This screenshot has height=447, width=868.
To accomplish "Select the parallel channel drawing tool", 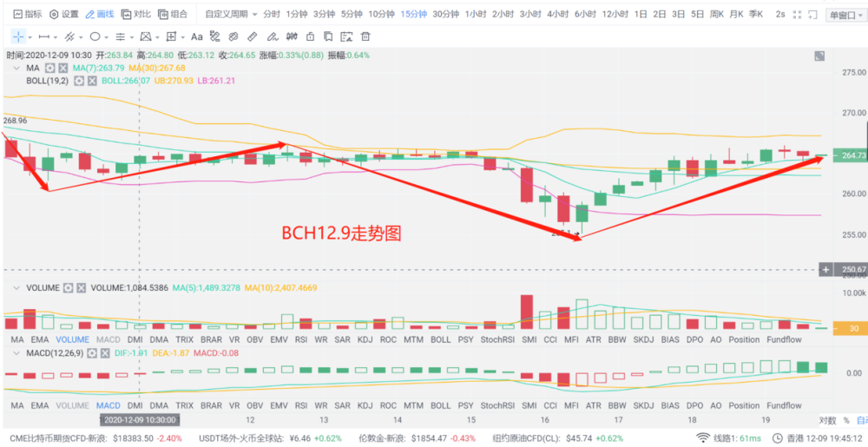I will (x=69, y=37).
